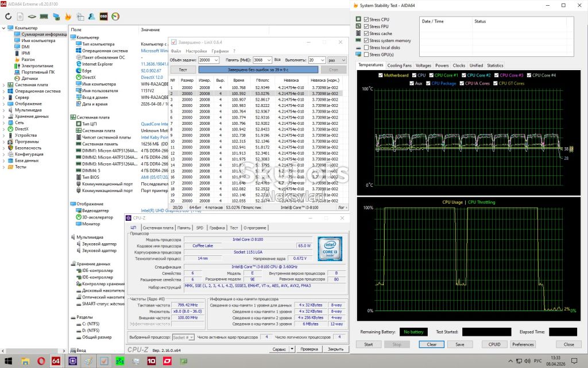
Task: Open Opera browser from the taskbar
Action: (41, 361)
